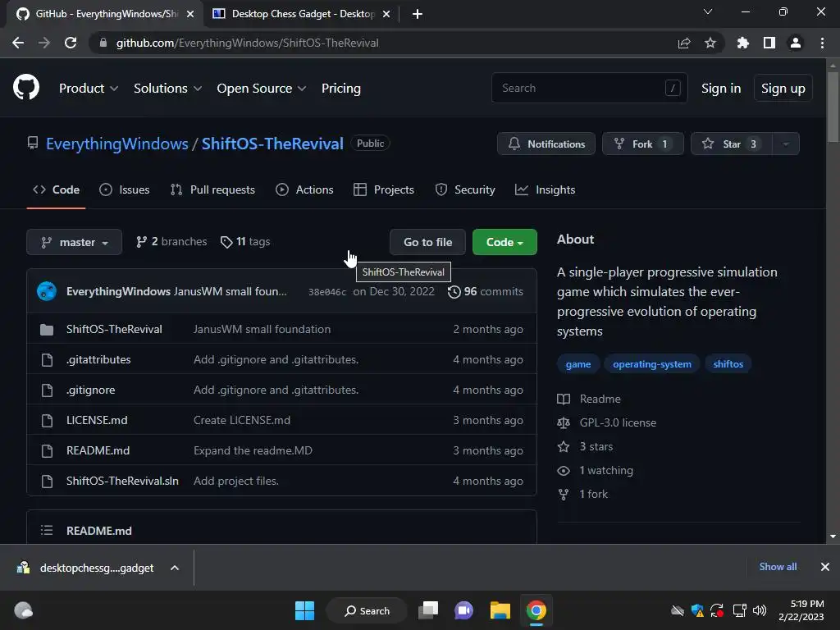Open a new browser tab
This screenshot has height=630, width=840.
coord(418,14)
